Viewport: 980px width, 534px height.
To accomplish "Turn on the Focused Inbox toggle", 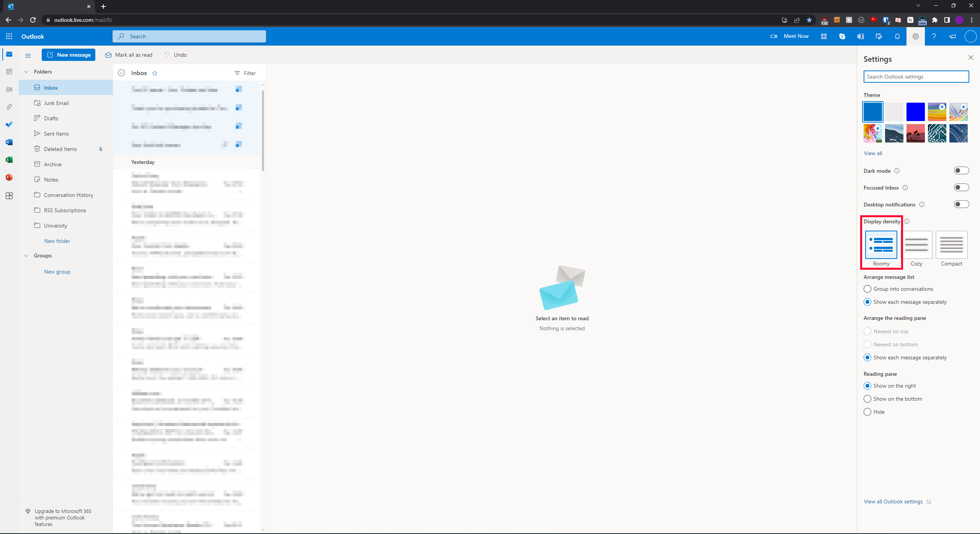I will coord(961,188).
